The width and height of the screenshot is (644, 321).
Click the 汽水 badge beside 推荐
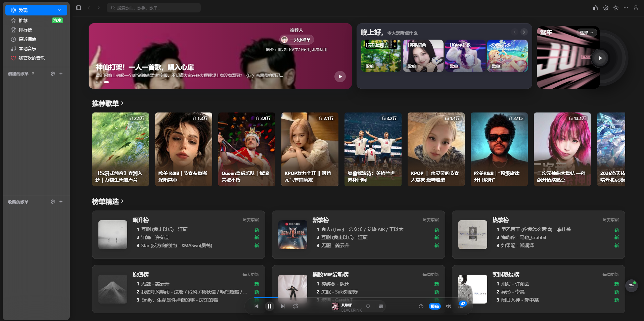[57, 20]
